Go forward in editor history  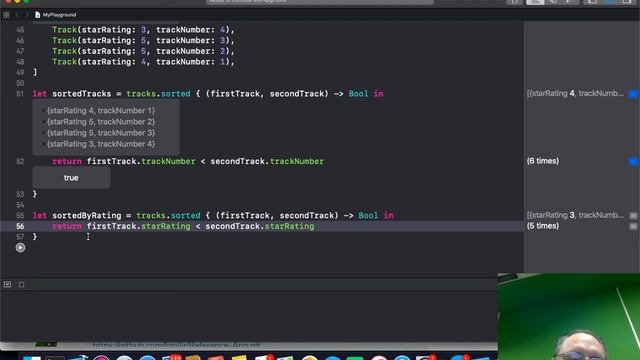coord(27,15)
